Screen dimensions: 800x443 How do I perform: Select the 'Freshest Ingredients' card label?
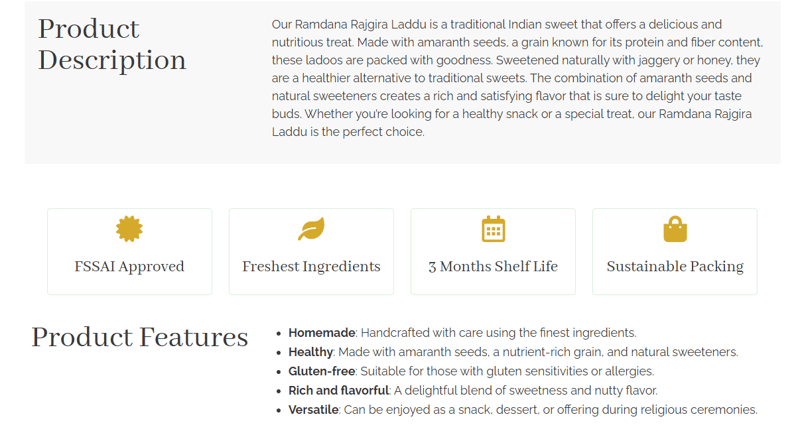[311, 267]
